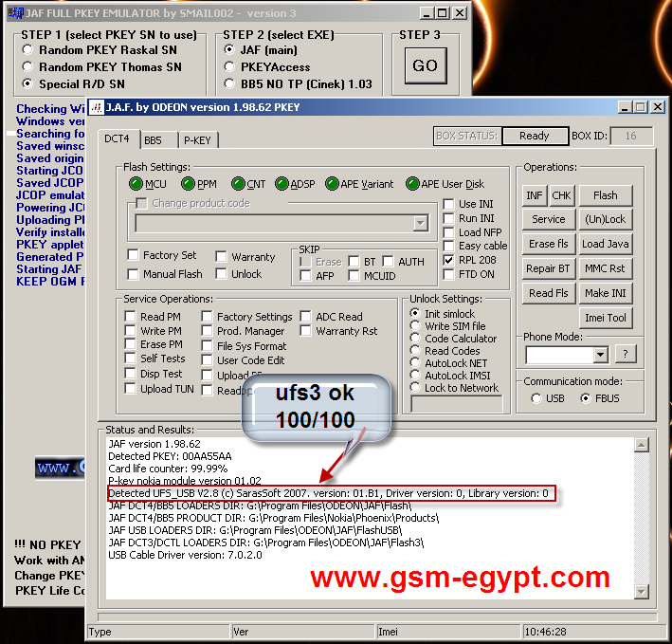Enable the File Sys Format checkbox
The image size is (672, 644).
point(207,345)
